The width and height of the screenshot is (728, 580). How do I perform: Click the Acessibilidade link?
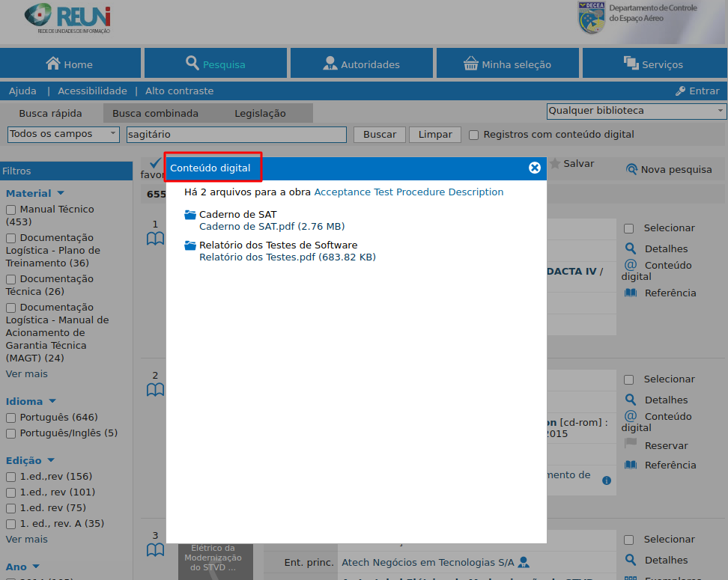click(92, 91)
